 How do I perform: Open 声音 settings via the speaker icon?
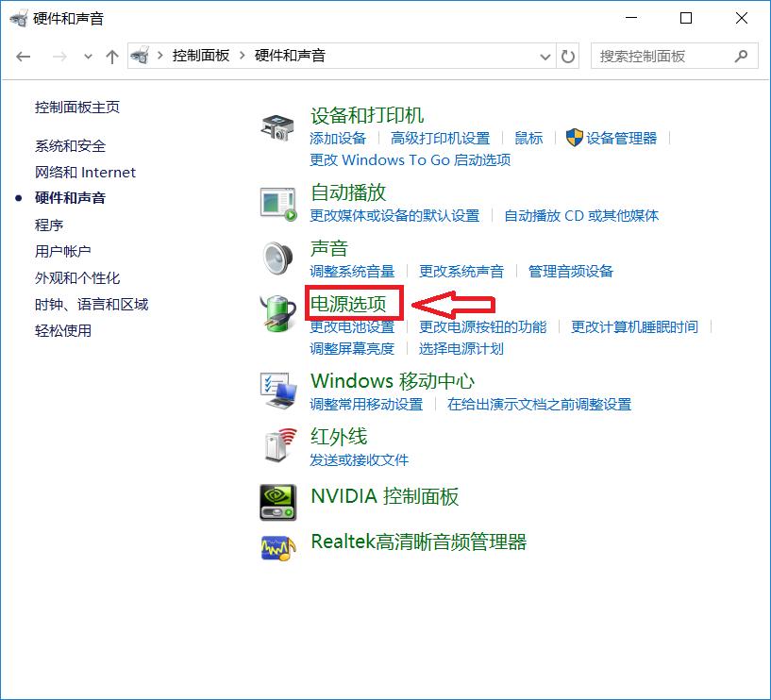(277, 258)
